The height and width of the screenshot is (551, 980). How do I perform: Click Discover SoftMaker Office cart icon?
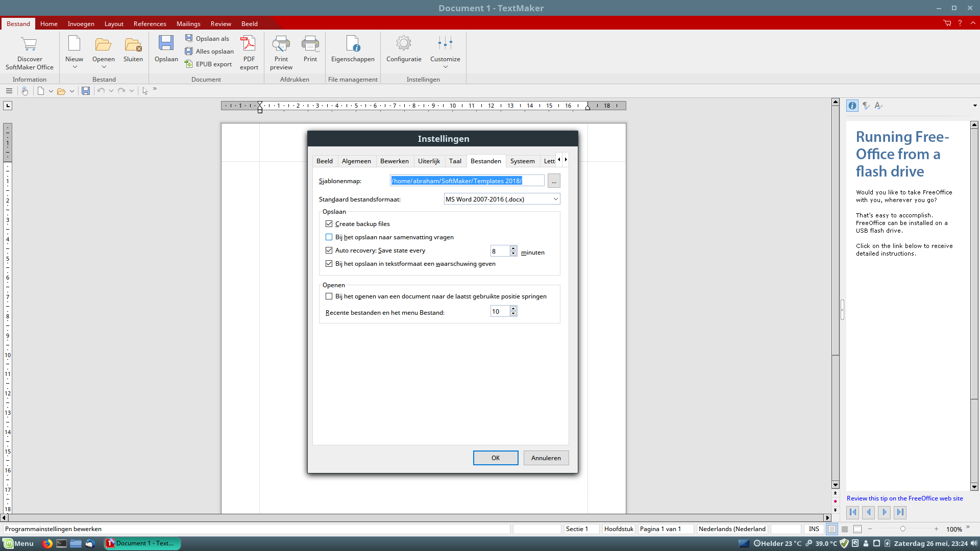tap(30, 44)
